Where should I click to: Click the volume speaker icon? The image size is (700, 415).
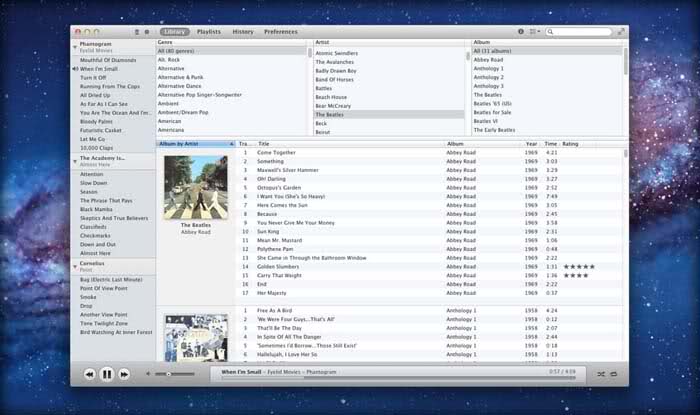pyautogui.click(x=148, y=374)
